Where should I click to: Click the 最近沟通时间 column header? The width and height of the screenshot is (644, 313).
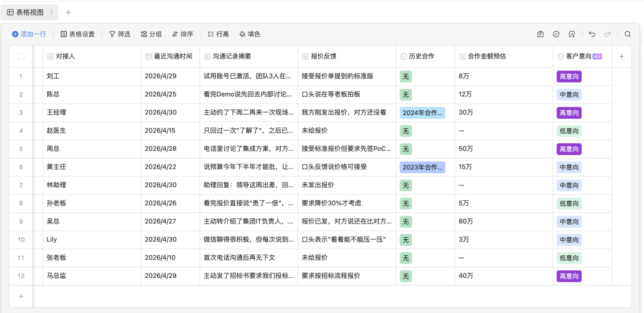[x=171, y=57]
